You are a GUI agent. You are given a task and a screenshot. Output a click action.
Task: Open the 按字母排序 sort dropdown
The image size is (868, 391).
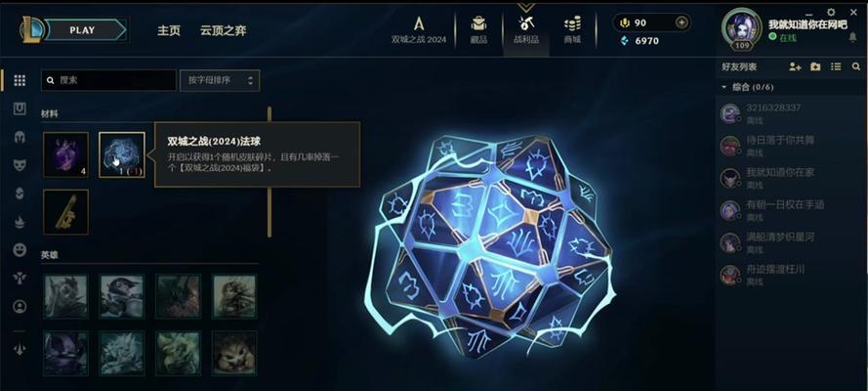220,80
